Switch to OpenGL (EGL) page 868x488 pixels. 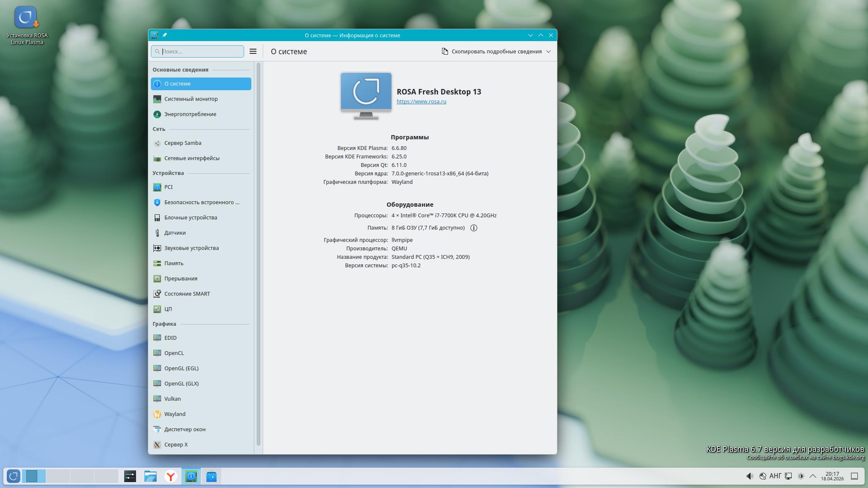(201, 368)
